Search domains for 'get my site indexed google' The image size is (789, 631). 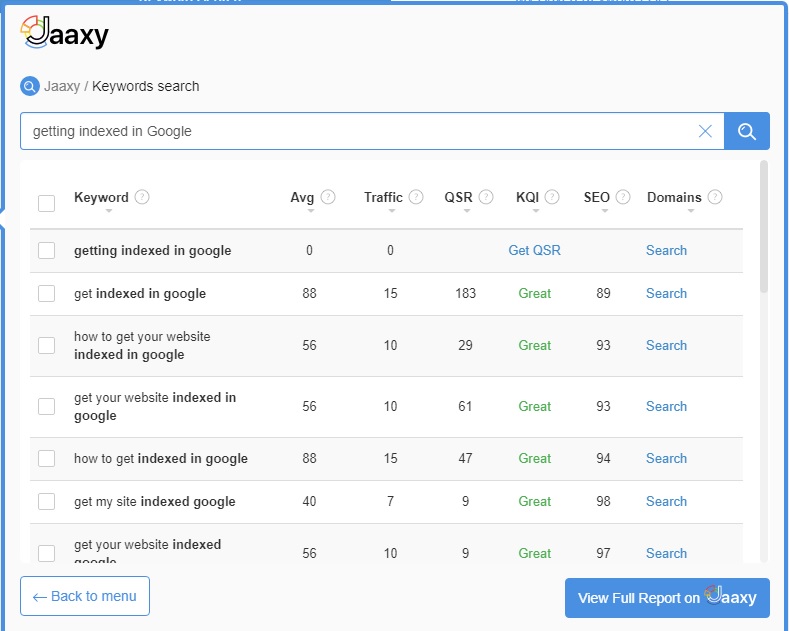[666, 501]
